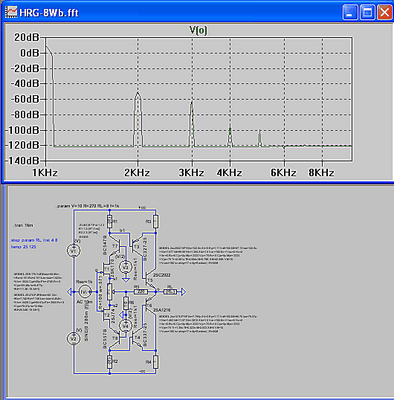Click the RL load resistor symbol
This screenshot has width=394, height=400.
click(170, 292)
